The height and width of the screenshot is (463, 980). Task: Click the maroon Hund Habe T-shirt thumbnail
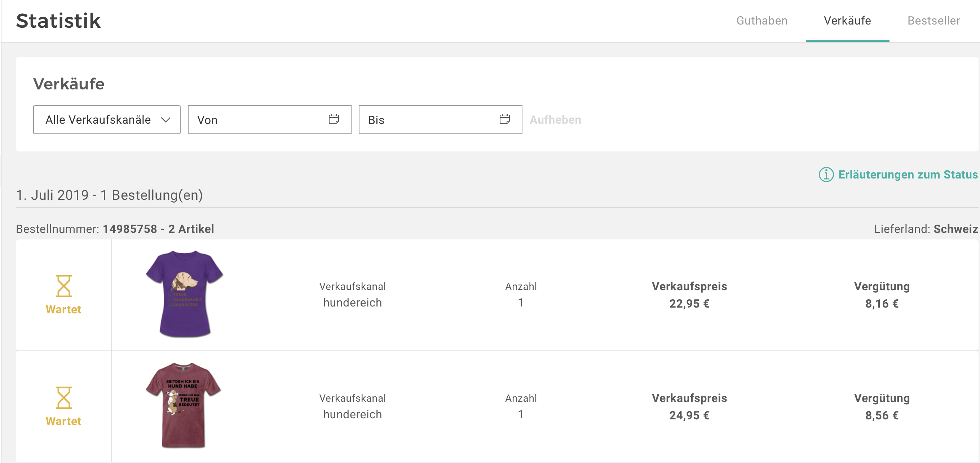click(184, 405)
